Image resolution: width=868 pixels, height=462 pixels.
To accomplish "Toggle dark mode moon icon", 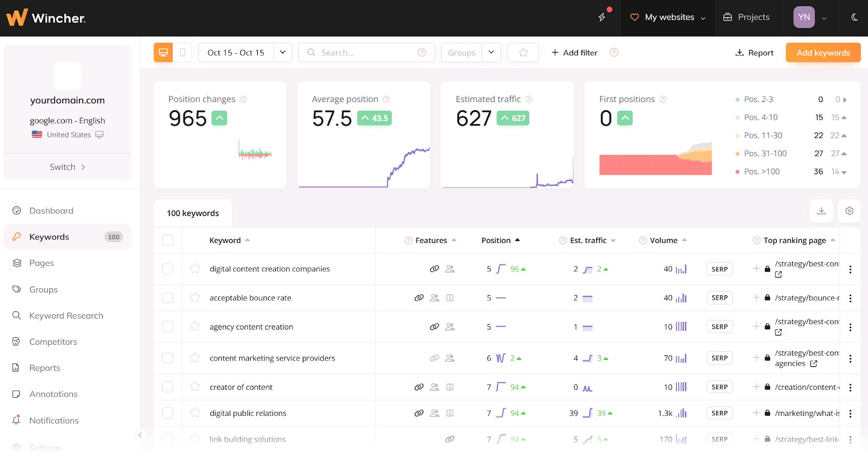I will pos(854,17).
